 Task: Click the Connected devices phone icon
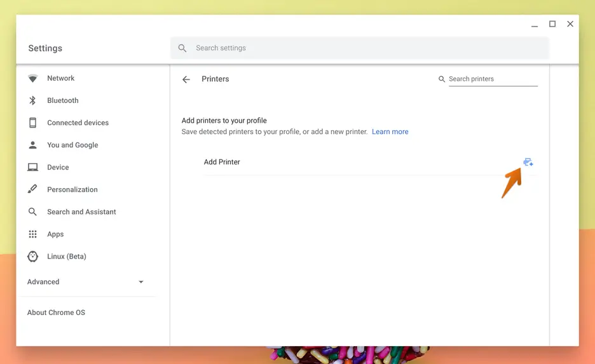pos(32,123)
